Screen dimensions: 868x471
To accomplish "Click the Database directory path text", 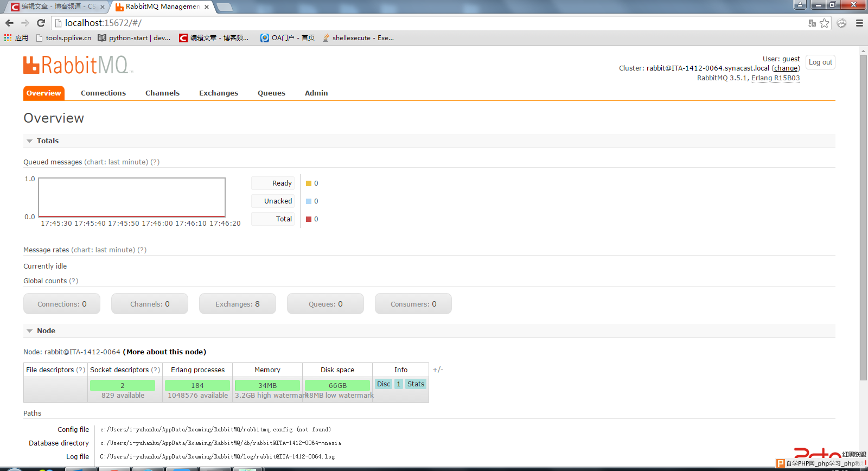I will point(221,443).
